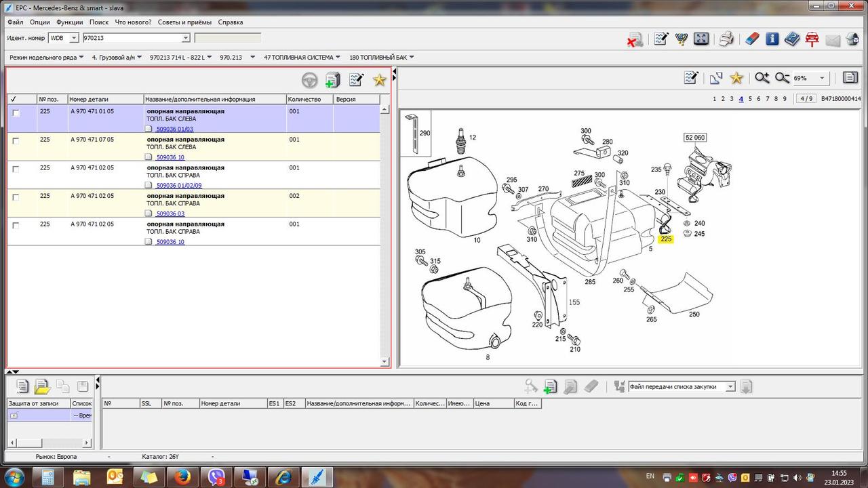868x488 pixels.
Task: Click highlighted callout 225 in diagram
Action: point(666,239)
